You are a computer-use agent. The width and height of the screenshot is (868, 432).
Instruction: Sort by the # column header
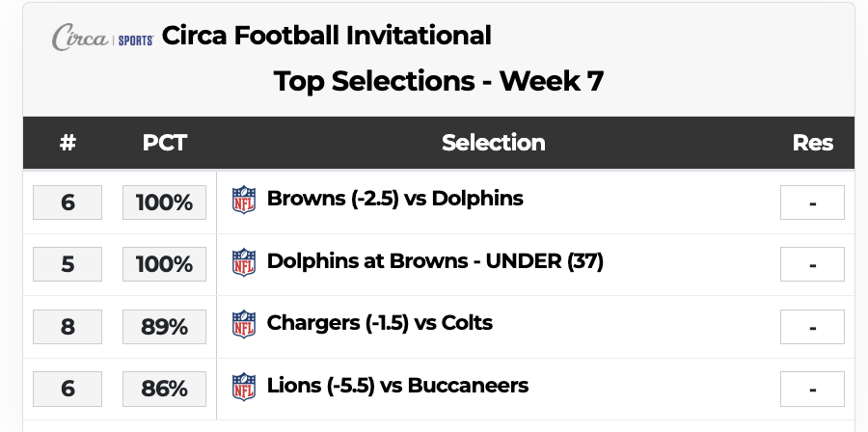pyautogui.click(x=68, y=143)
